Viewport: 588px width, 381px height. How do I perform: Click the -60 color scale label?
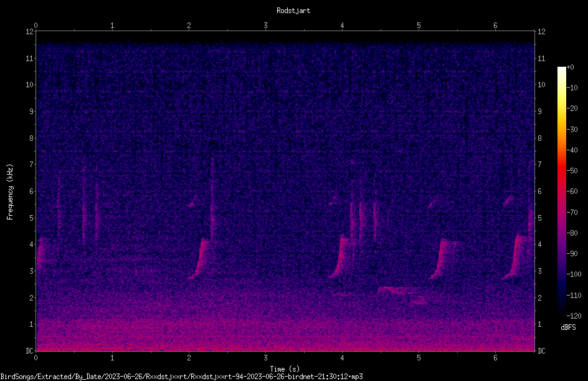point(572,191)
